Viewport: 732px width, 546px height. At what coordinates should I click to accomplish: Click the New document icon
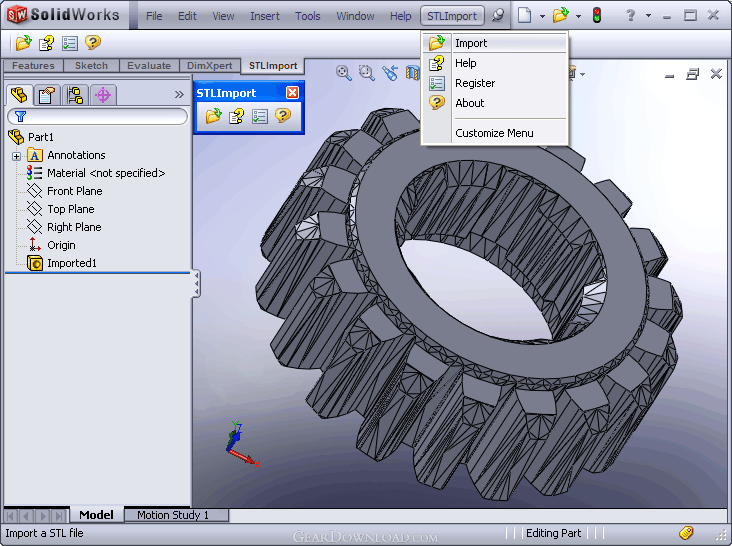pyautogui.click(x=525, y=15)
